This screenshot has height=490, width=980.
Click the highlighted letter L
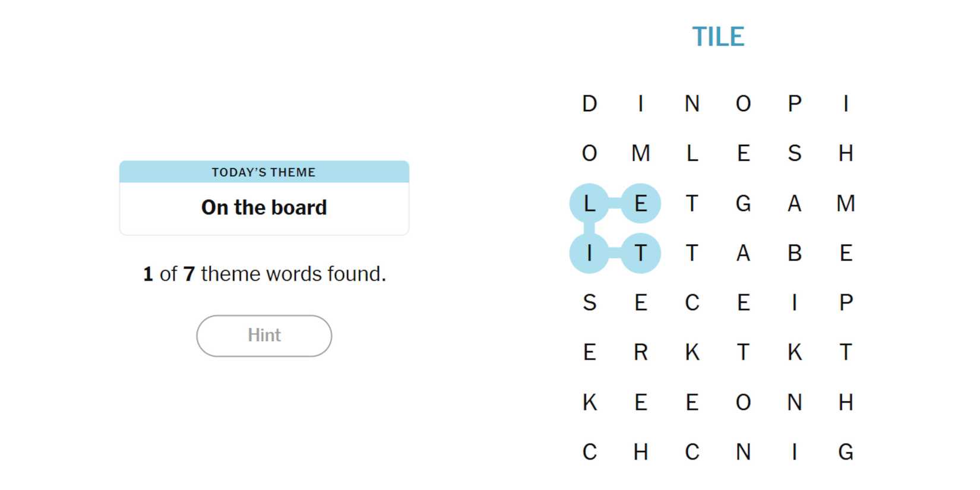pos(589,203)
